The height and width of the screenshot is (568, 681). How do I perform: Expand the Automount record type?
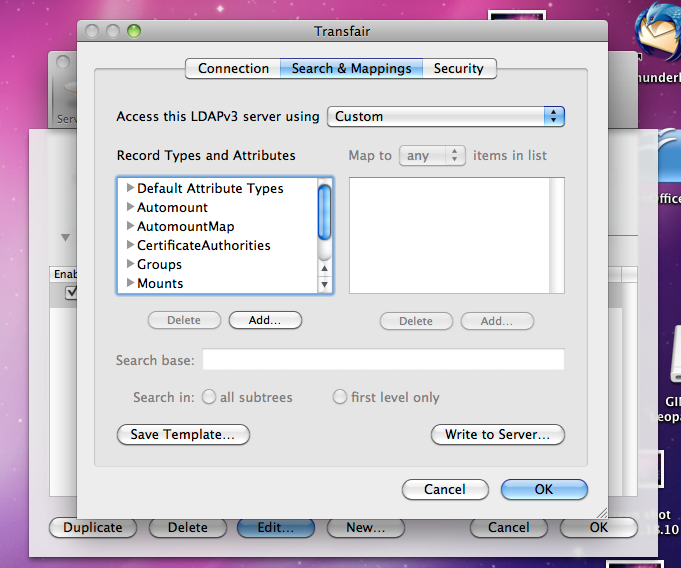[130, 207]
